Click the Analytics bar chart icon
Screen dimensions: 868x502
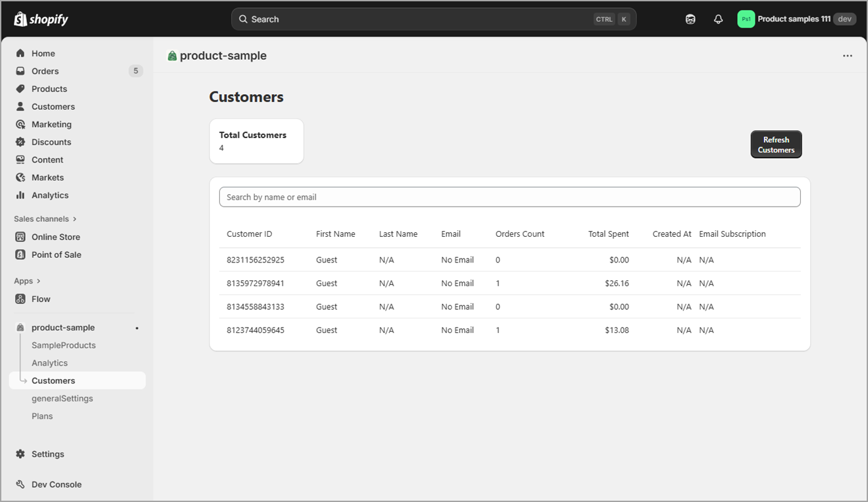click(20, 195)
